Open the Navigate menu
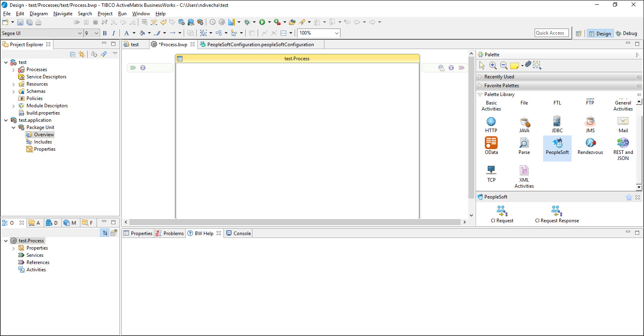Viewport: 644px width, 336px height. point(63,14)
